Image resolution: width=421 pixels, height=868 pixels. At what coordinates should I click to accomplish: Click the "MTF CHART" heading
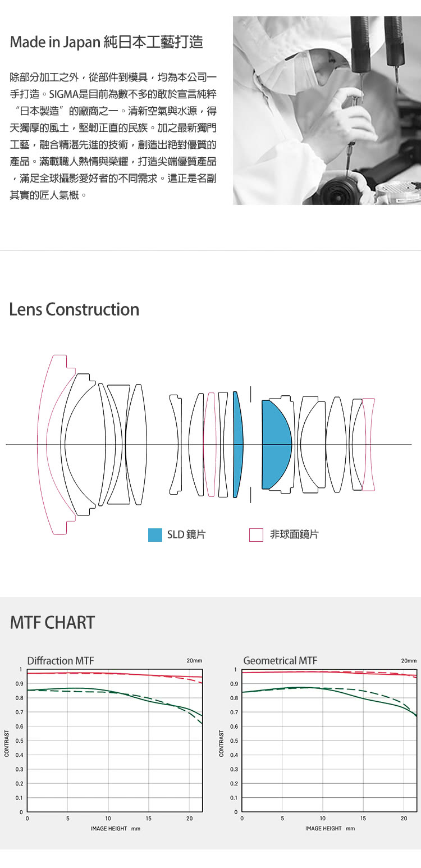(53, 623)
